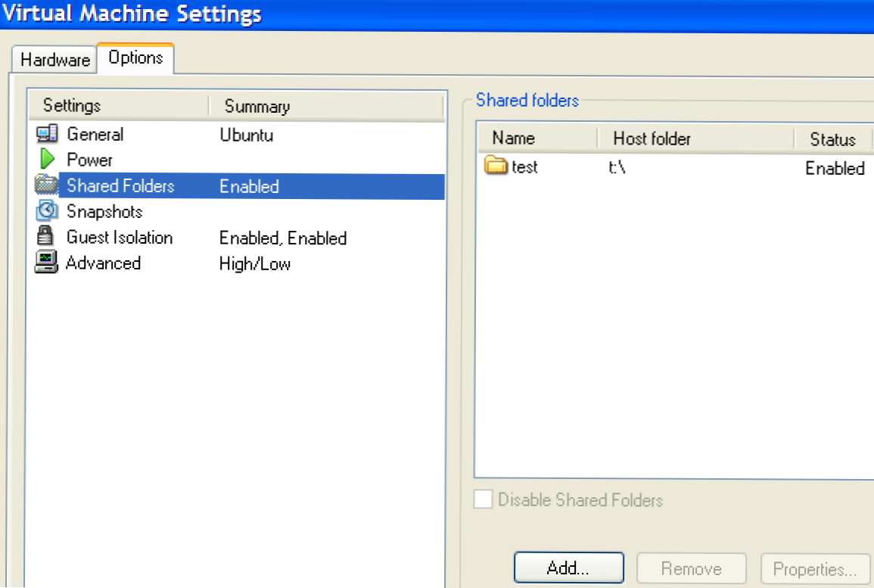Open Properties... for the shared folder
874x588 pixels.
(813, 568)
